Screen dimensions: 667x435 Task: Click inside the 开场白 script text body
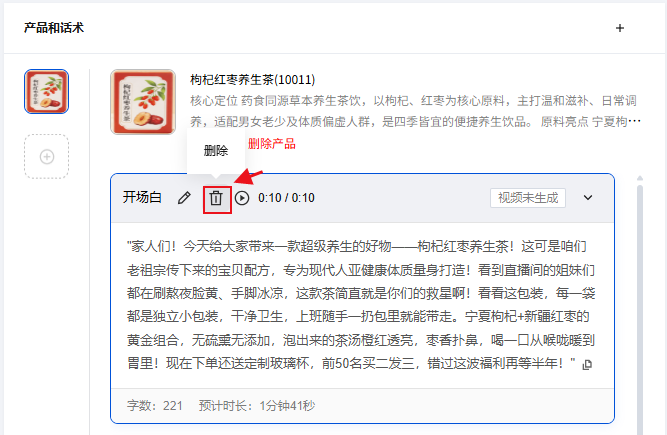[x=361, y=305]
